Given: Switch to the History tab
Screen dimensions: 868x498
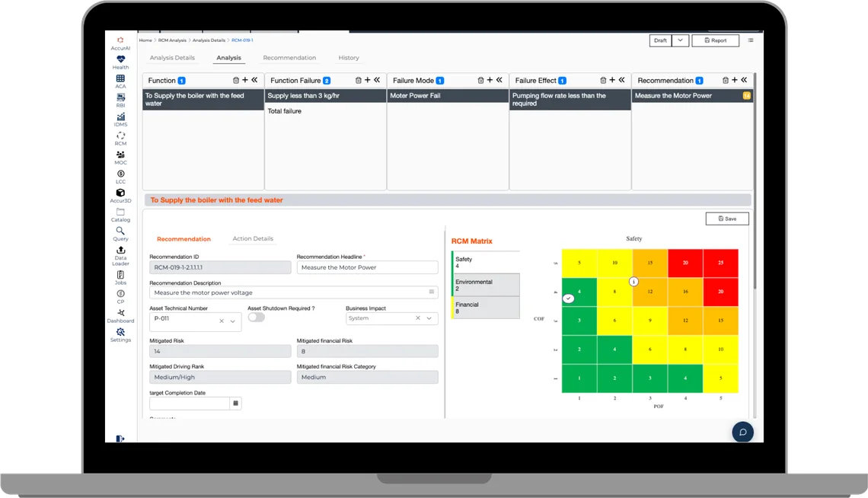Looking at the screenshot, I should (349, 58).
